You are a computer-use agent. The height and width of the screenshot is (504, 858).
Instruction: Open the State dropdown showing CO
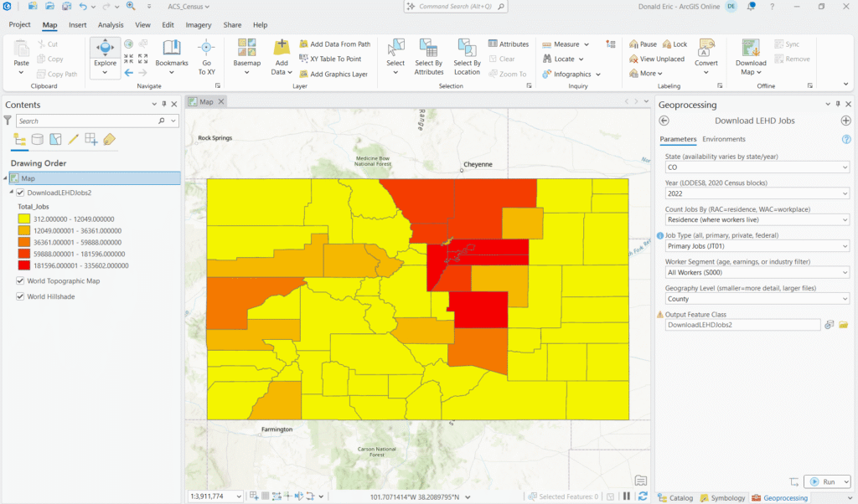coord(757,167)
